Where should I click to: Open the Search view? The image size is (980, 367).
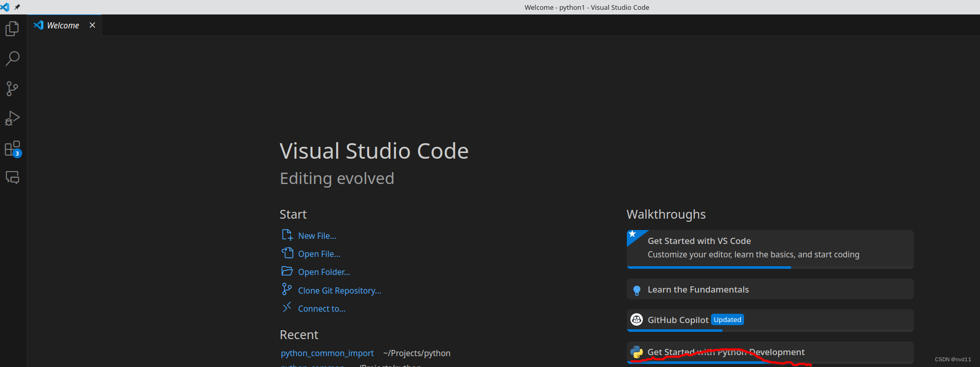(x=12, y=58)
